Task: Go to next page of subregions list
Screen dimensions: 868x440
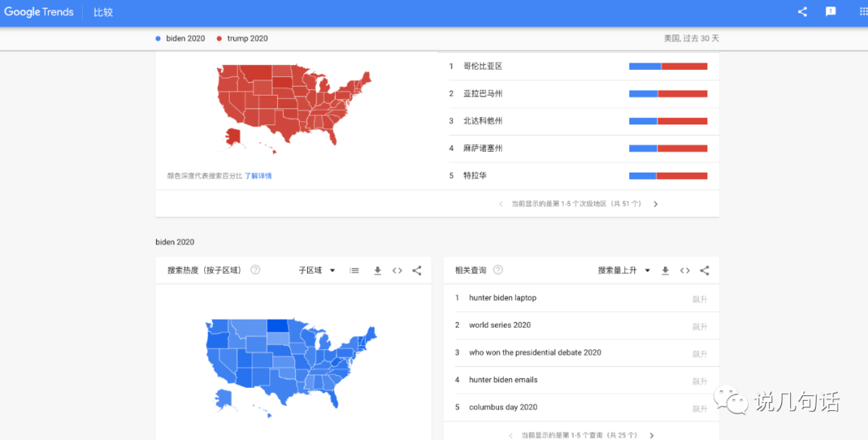Action: click(656, 204)
